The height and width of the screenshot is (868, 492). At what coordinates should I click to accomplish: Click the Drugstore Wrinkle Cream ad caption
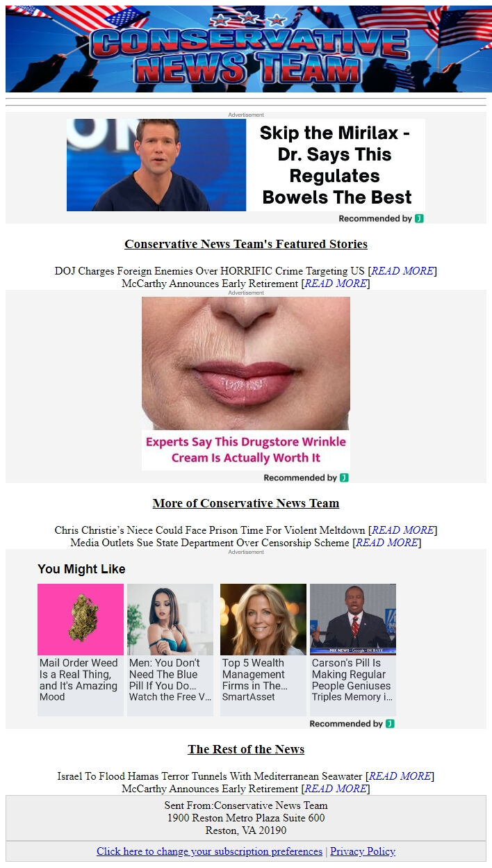tap(246, 450)
